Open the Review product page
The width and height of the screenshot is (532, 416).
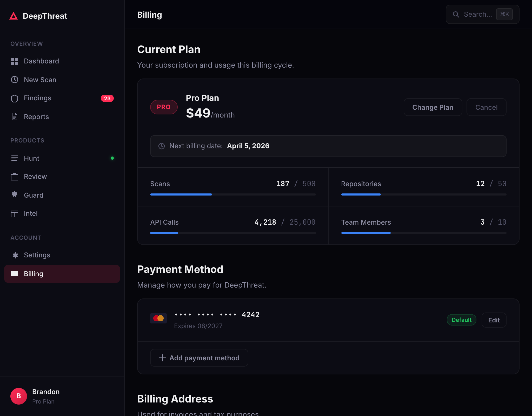pyautogui.click(x=35, y=177)
